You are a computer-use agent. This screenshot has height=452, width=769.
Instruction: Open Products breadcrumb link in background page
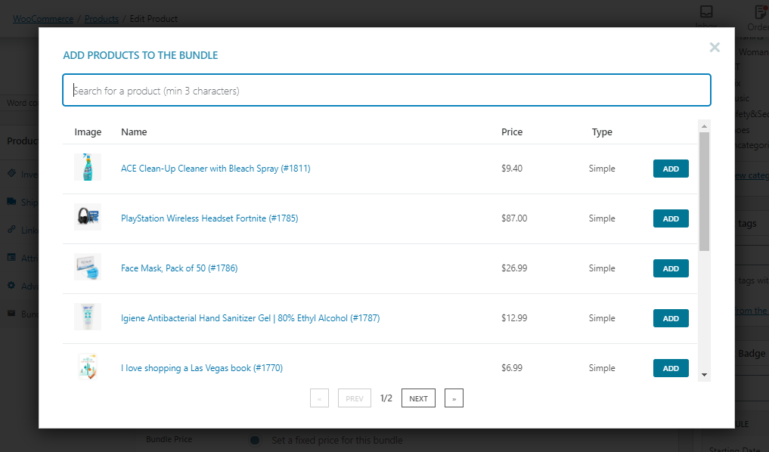click(x=102, y=19)
